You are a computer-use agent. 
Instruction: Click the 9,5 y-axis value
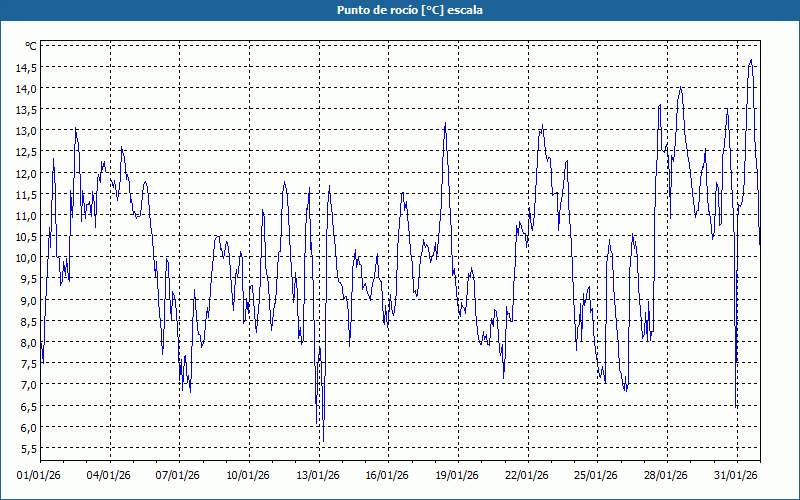click(x=28, y=279)
